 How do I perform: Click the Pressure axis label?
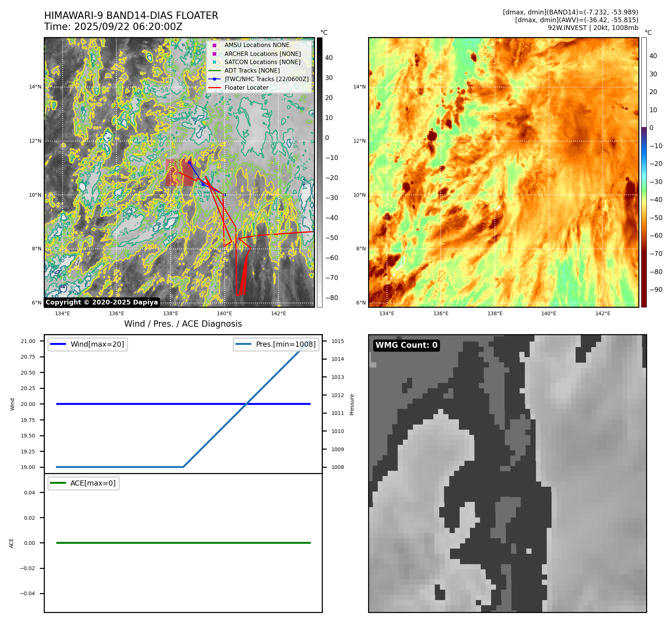click(352, 404)
